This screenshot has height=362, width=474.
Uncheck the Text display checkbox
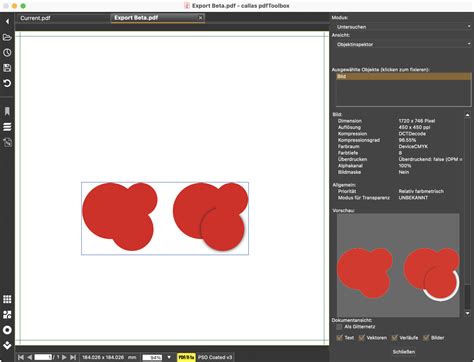pyautogui.click(x=340, y=338)
